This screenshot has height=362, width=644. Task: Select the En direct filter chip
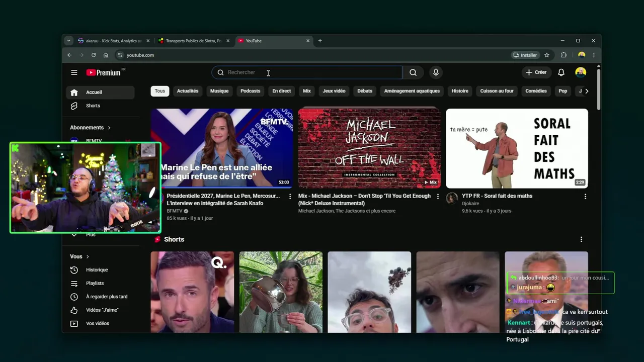282,91
